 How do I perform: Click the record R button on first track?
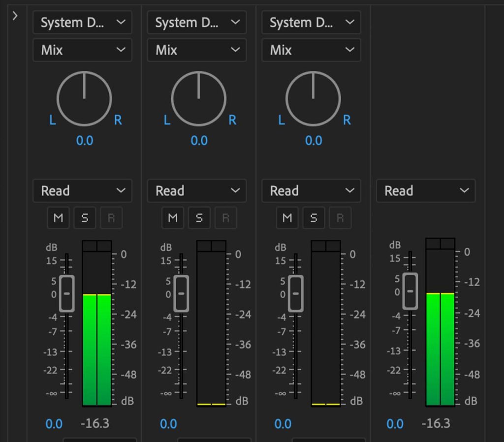pyautogui.click(x=111, y=218)
